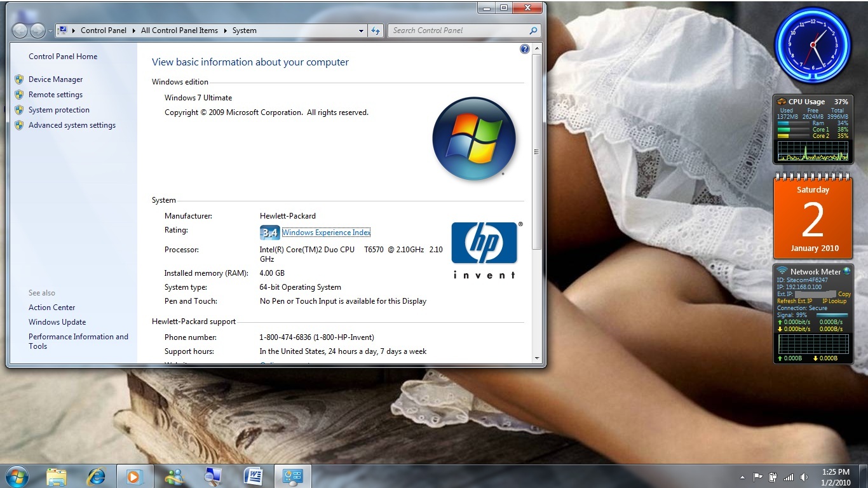Image resolution: width=868 pixels, height=488 pixels.
Task: Click Control Panel in the address breadcrumb
Action: 104,30
